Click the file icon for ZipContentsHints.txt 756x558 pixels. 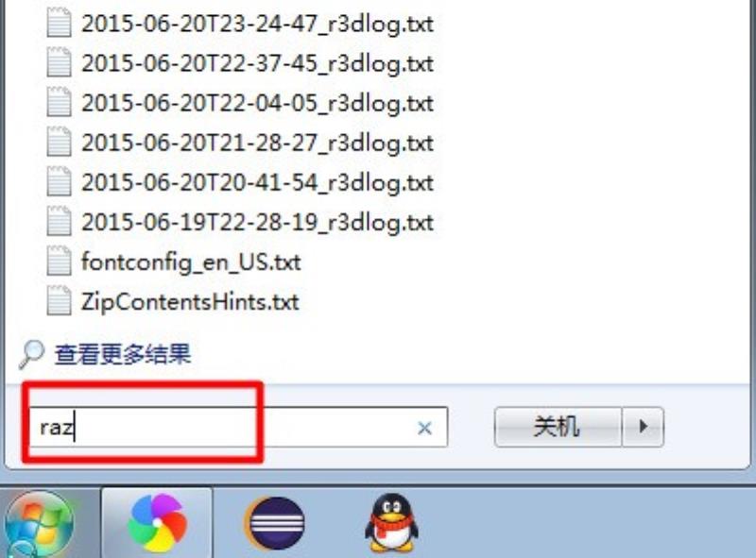59,300
